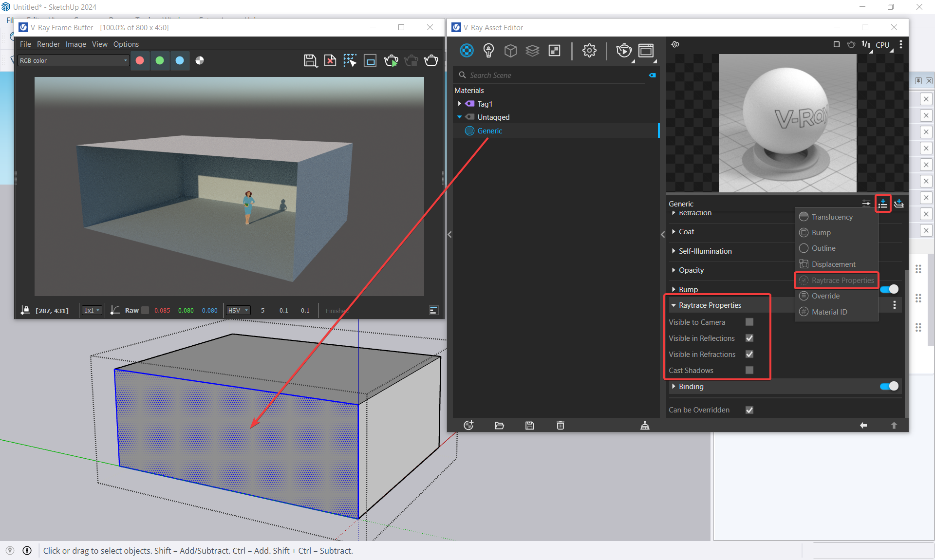Click open folder import asset icon
The height and width of the screenshot is (560, 935).
pyautogui.click(x=499, y=425)
